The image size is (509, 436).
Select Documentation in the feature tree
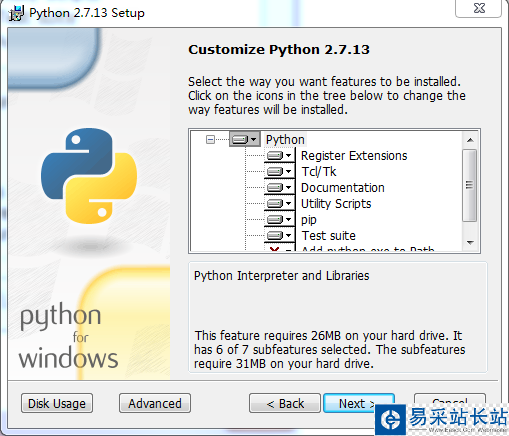pos(343,188)
